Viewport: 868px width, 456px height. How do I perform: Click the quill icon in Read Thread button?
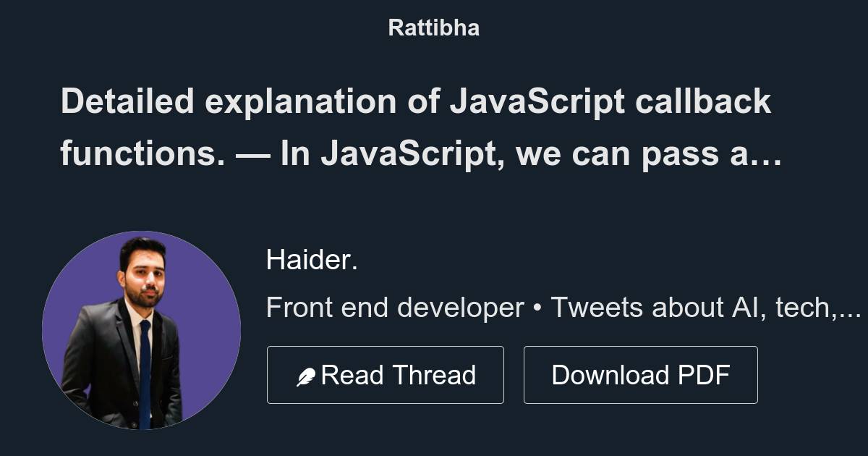307,374
